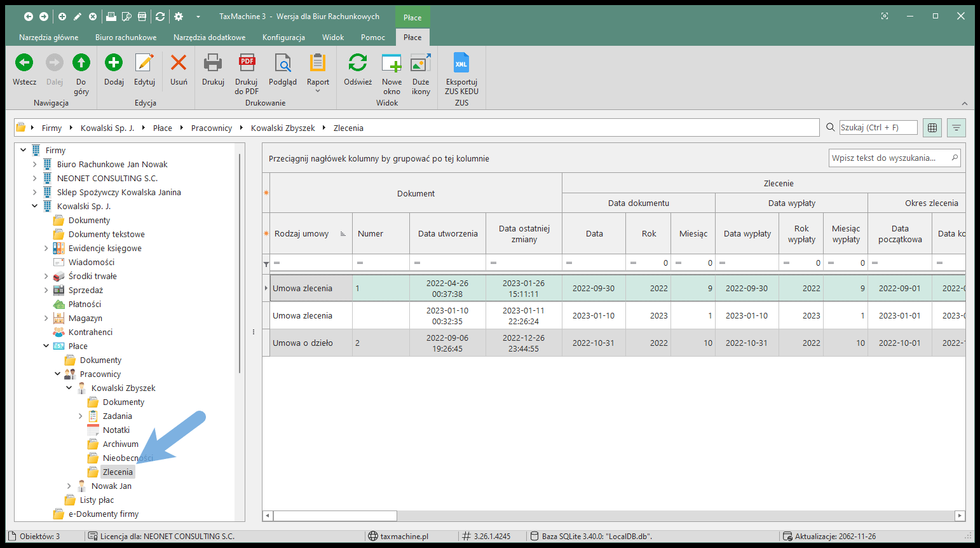Print to PDF with Drukuj do PDF

click(247, 63)
